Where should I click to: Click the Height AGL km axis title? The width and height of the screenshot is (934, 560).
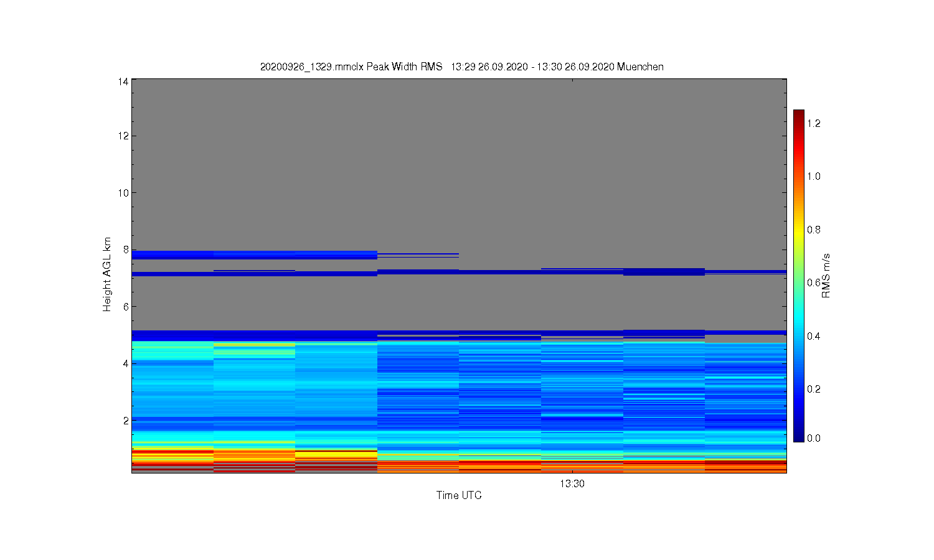pos(107,274)
